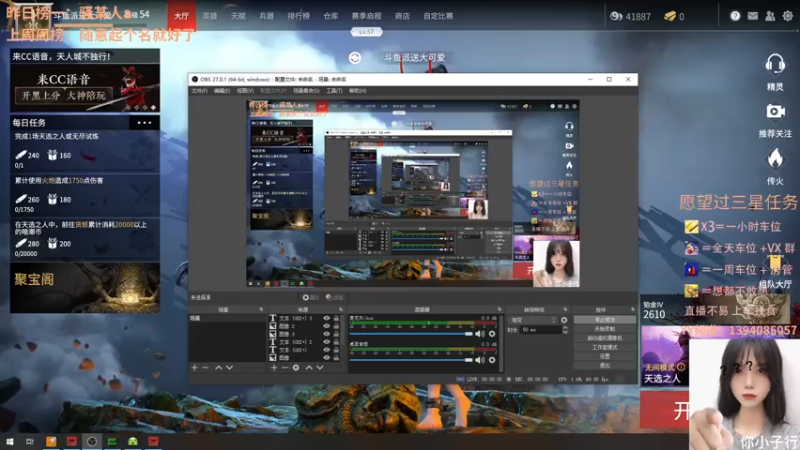
Task: Enable 工作室模式 in OBS controls
Action: tap(605, 347)
